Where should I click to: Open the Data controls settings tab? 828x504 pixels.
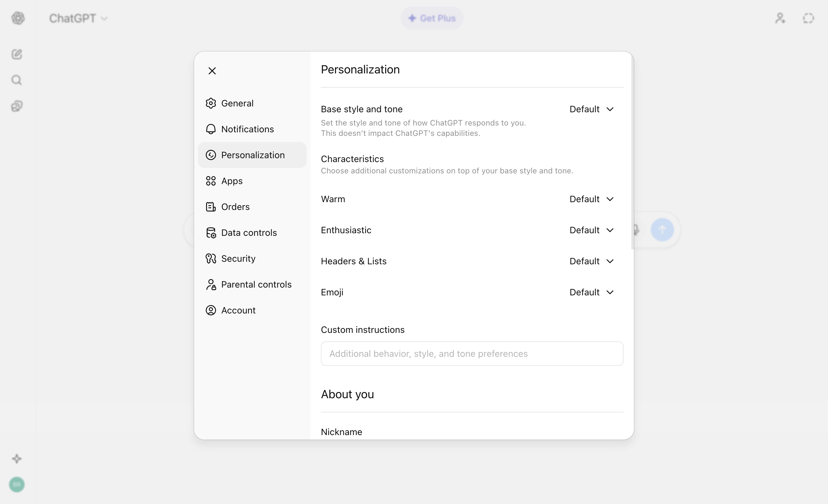249,233
